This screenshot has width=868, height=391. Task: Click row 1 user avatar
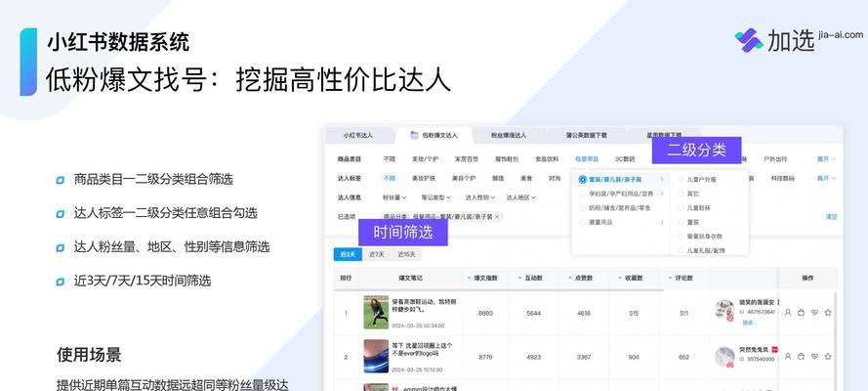(x=724, y=310)
